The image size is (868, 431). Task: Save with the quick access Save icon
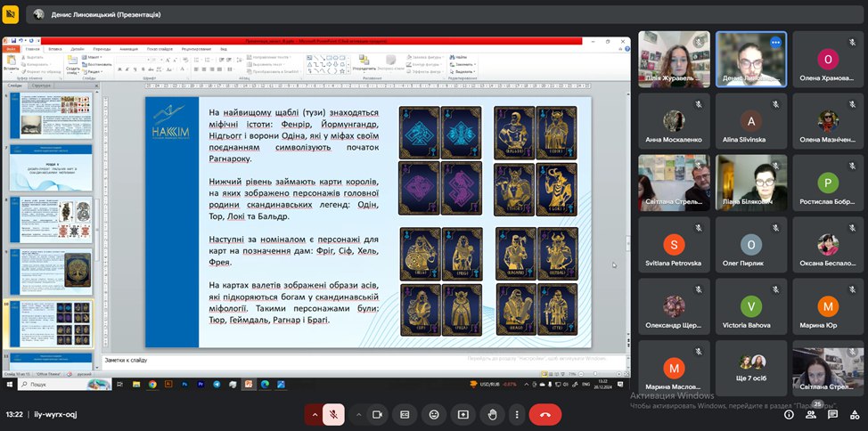pos(14,41)
